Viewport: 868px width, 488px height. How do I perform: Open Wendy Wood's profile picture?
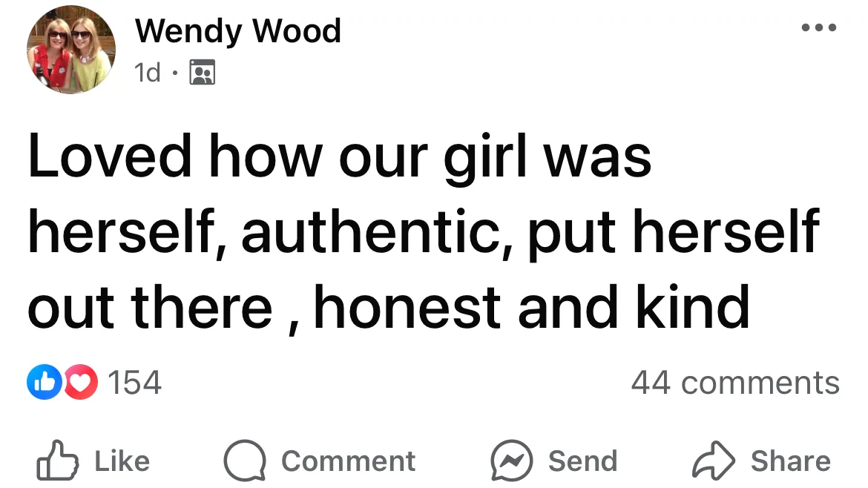71,50
